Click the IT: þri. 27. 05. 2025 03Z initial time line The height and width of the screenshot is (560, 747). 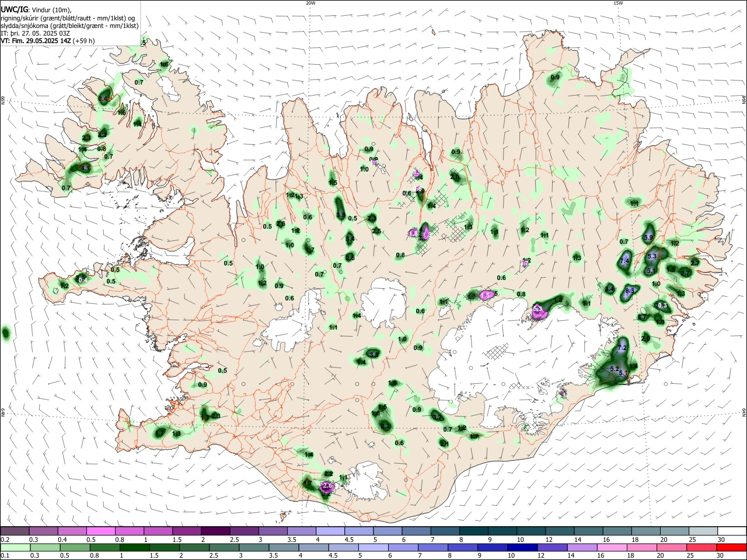36,33
